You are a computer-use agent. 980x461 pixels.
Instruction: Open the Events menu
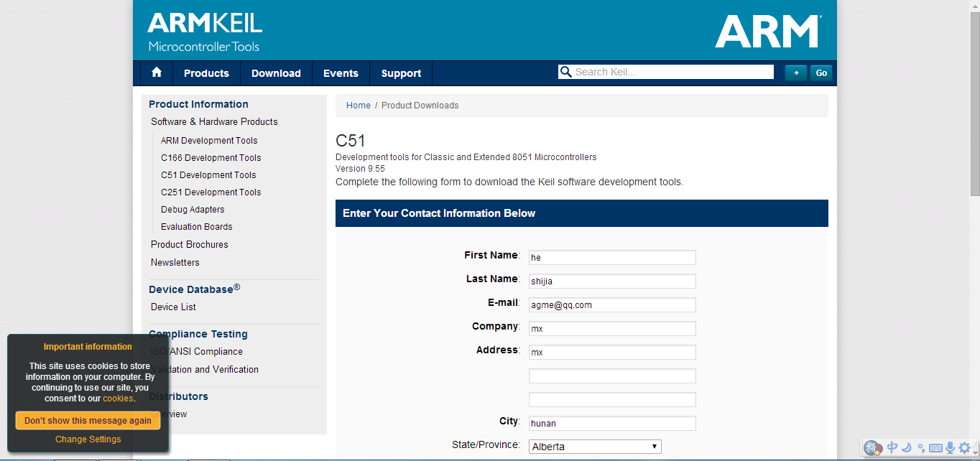tap(341, 73)
